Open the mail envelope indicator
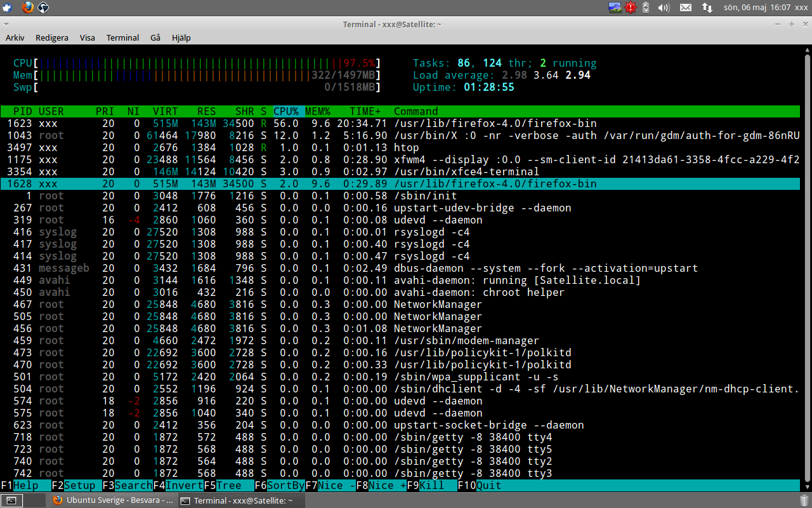 [x=686, y=8]
